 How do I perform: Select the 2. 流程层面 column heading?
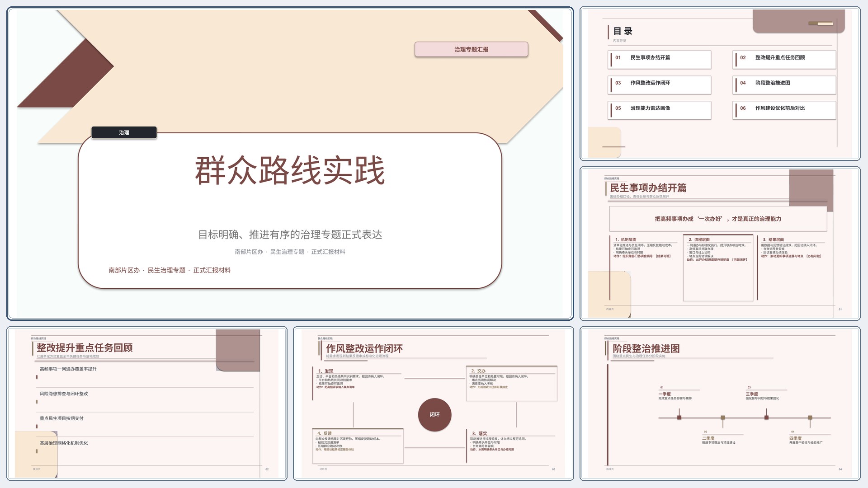(x=699, y=239)
